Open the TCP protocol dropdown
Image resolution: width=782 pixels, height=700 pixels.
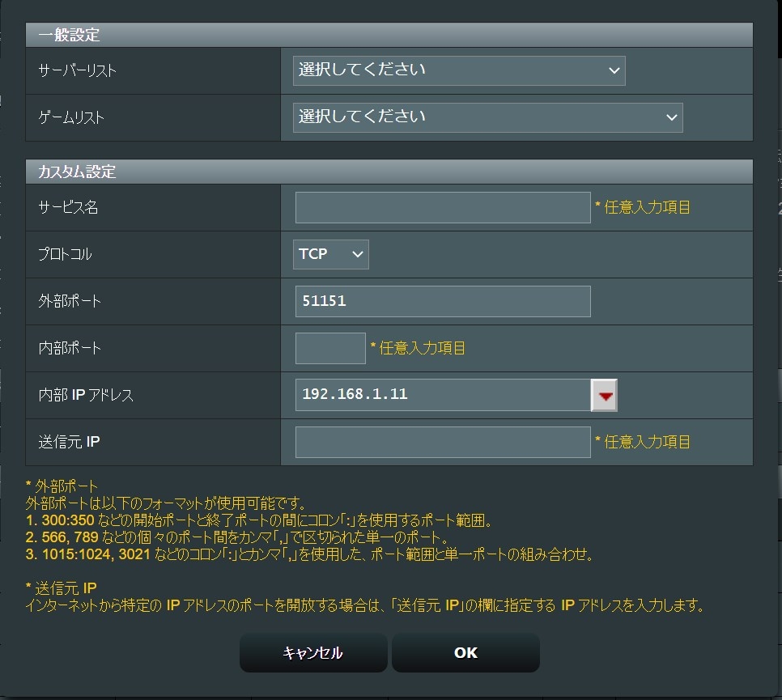click(x=331, y=254)
